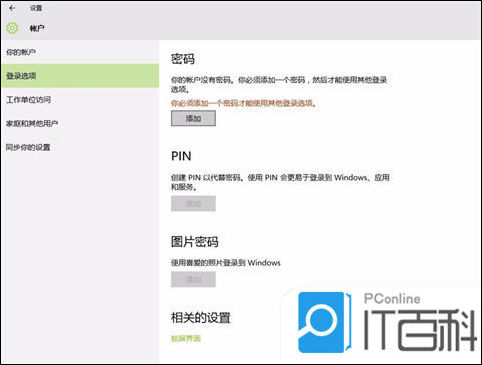Click the 图片密码 section heading
The image size is (482, 365).
pos(195,242)
